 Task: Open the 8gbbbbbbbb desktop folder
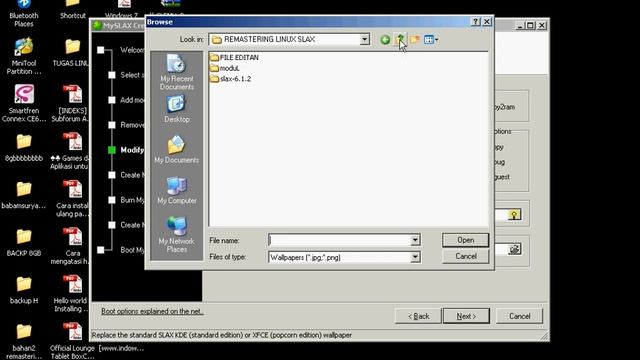click(24, 148)
